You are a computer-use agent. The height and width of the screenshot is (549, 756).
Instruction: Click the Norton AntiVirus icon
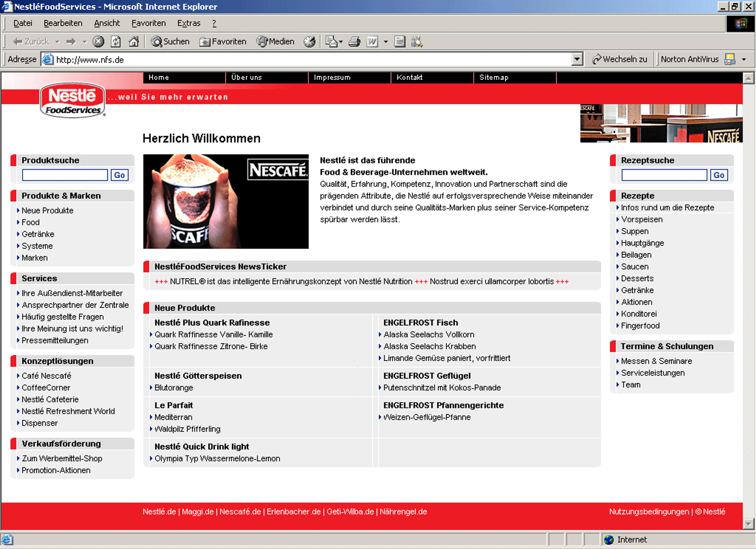(729, 59)
